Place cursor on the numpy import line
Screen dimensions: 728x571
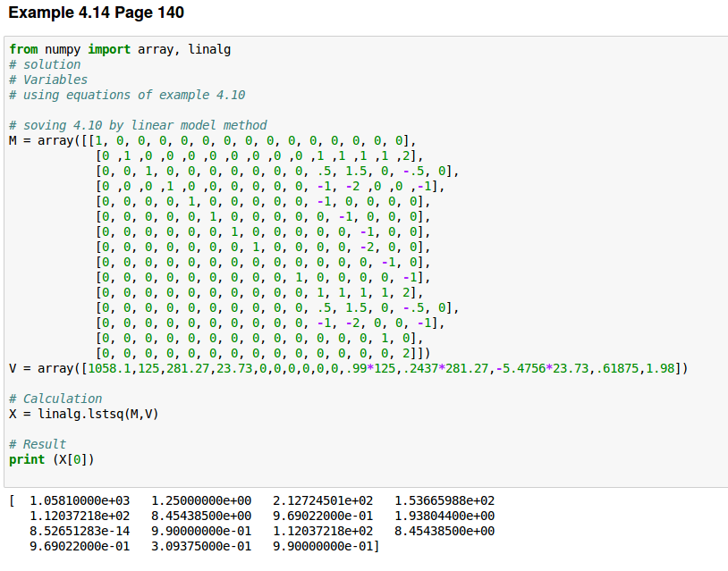(x=120, y=49)
